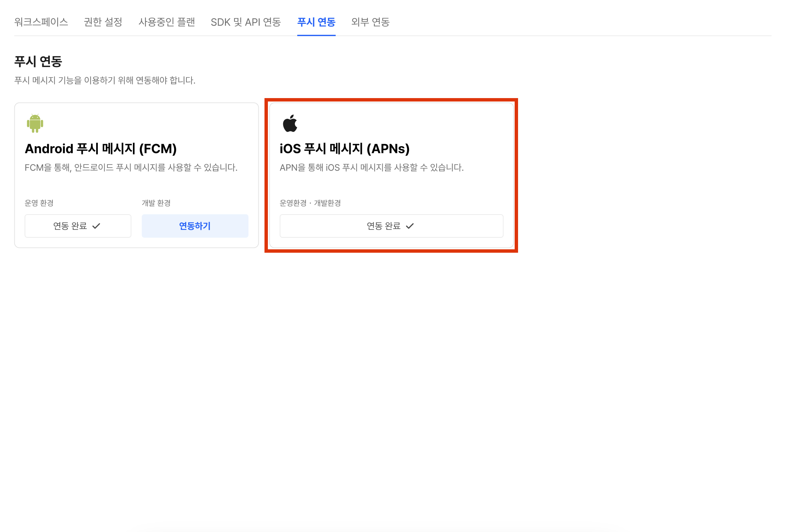Click the Android robot icon
The image size is (788, 532).
[35, 123]
